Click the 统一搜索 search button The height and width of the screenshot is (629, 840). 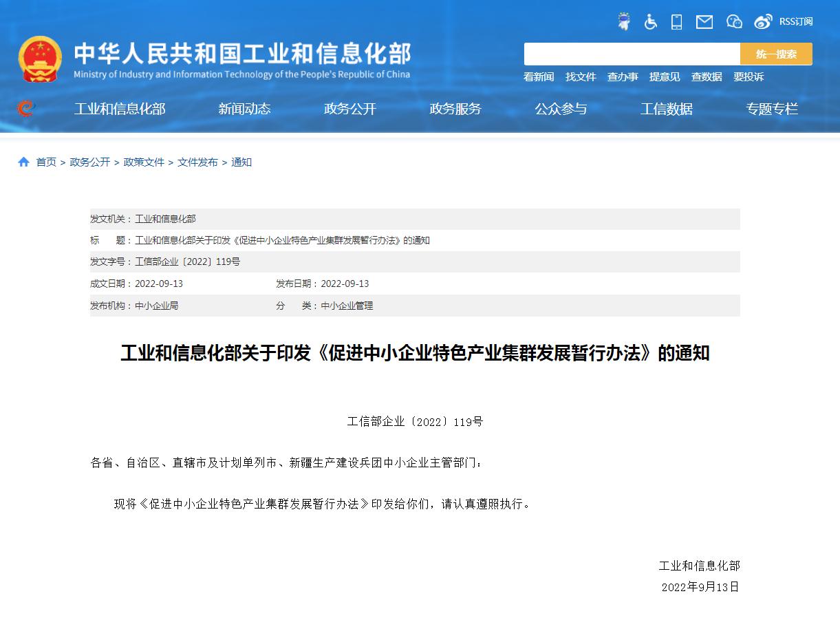(x=776, y=54)
